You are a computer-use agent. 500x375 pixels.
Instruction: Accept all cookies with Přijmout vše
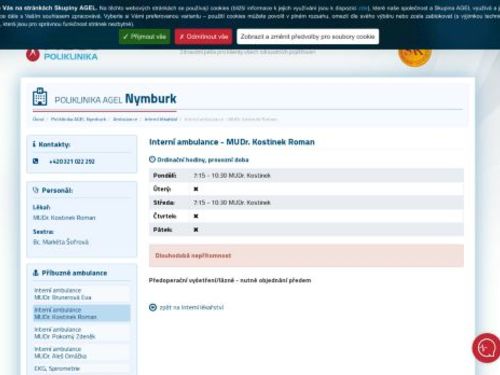(145, 37)
